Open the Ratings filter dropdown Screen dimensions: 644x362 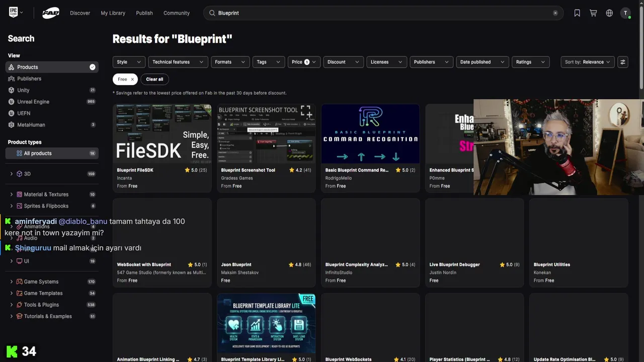530,62
